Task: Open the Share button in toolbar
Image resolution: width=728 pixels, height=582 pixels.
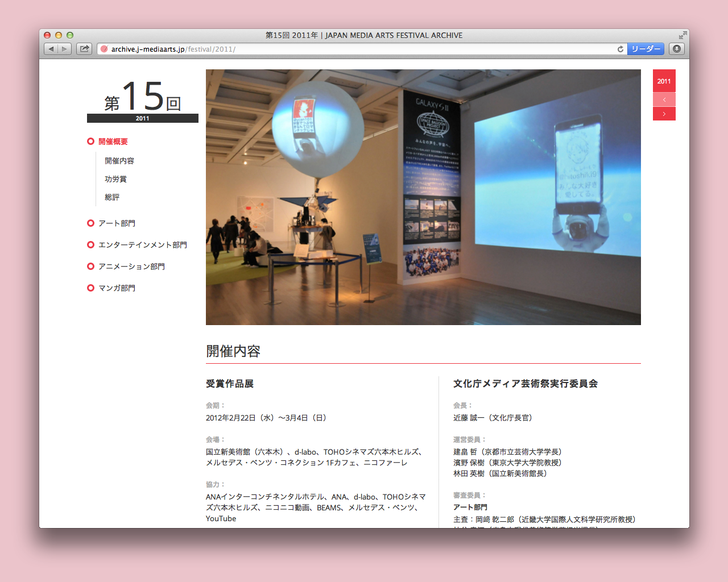Action: click(84, 49)
